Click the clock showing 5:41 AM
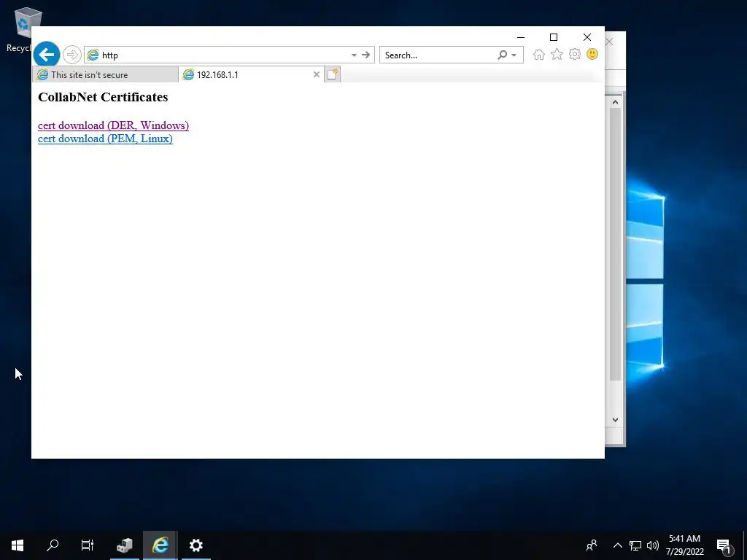 (x=684, y=545)
